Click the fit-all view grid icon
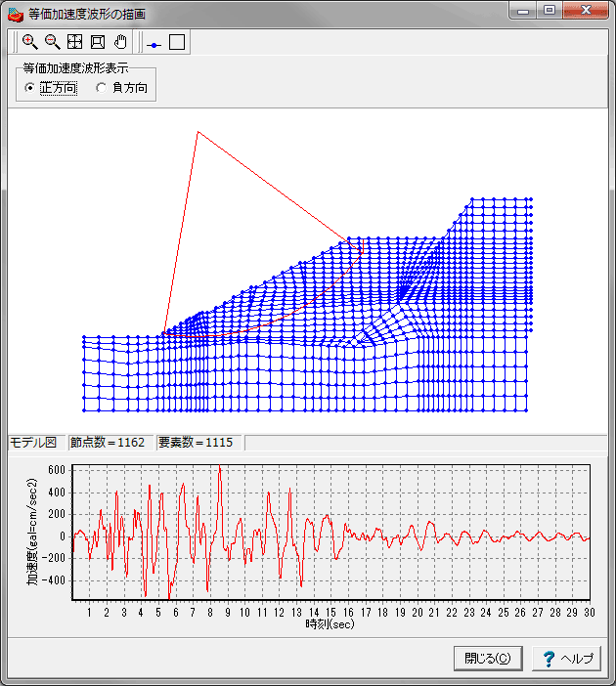 coord(75,42)
